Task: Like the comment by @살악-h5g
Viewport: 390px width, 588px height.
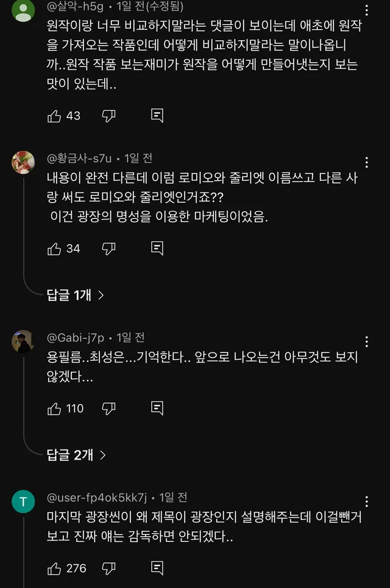Action: coord(55,116)
